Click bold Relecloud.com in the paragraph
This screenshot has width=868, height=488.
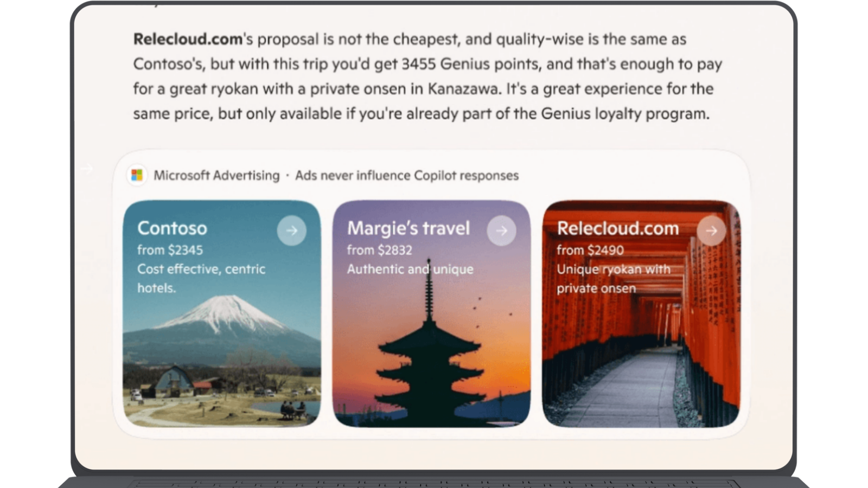188,39
